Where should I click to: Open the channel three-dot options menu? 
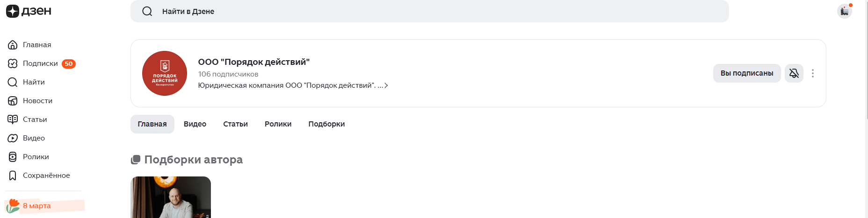(813, 73)
